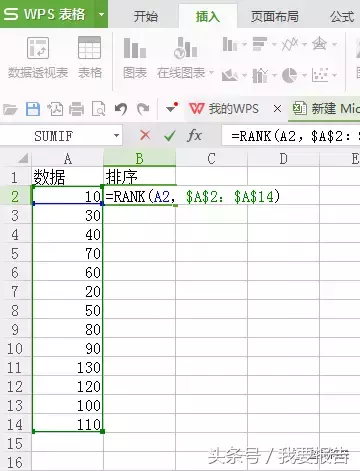Expand the scatter chart dropdown arrow

tap(334, 76)
